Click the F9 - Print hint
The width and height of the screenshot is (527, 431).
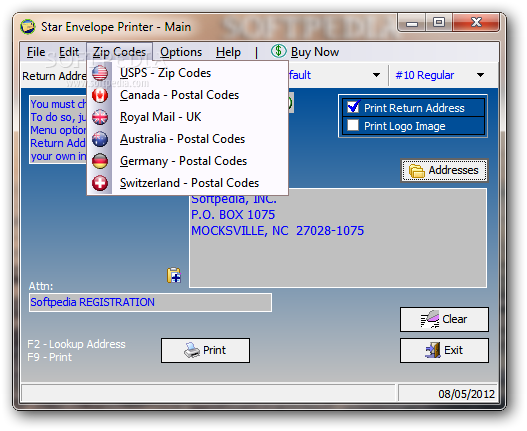[x=49, y=357]
